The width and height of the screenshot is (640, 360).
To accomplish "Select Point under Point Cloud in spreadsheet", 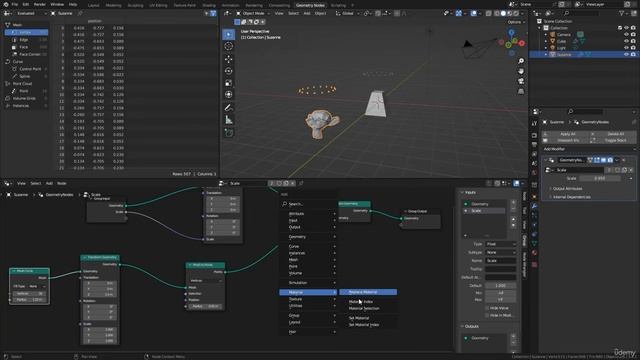I will (x=27, y=91).
